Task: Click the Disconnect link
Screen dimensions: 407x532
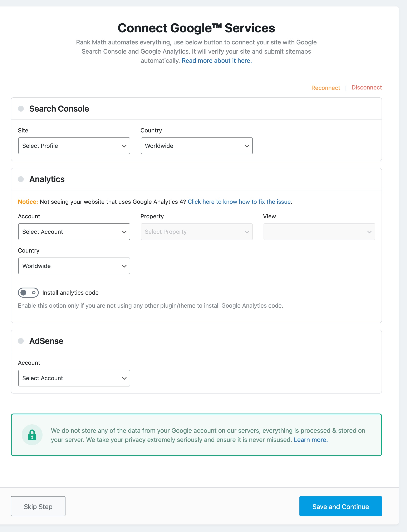Action: coord(366,87)
